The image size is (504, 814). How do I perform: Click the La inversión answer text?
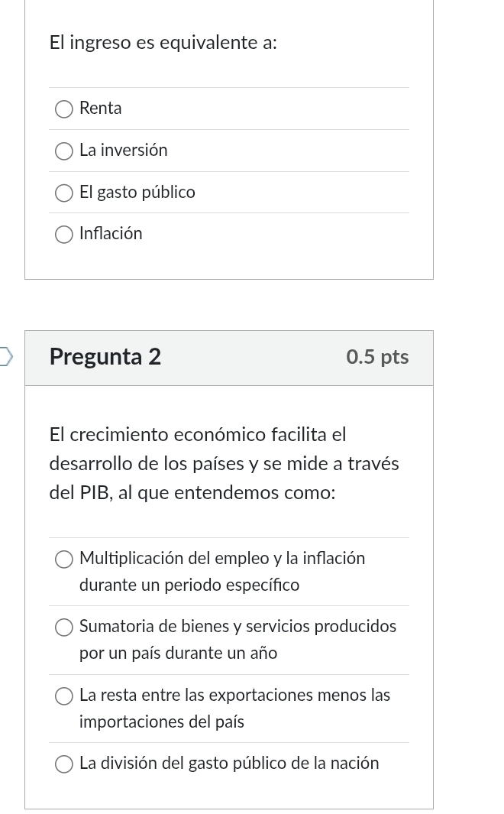(x=124, y=151)
